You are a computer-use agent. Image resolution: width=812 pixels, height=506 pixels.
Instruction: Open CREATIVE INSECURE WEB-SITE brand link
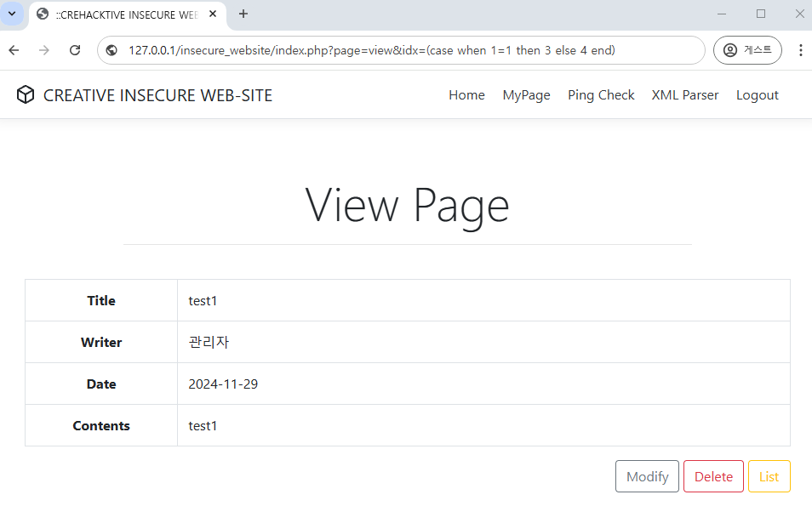(x=158, y=95)
